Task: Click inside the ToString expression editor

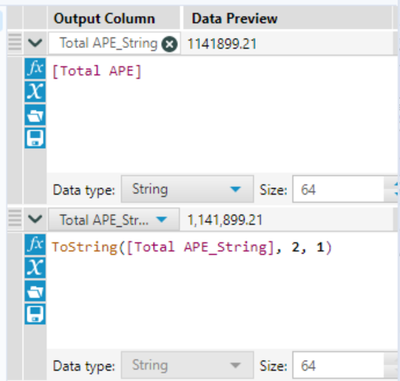Action: pos(223,291)
